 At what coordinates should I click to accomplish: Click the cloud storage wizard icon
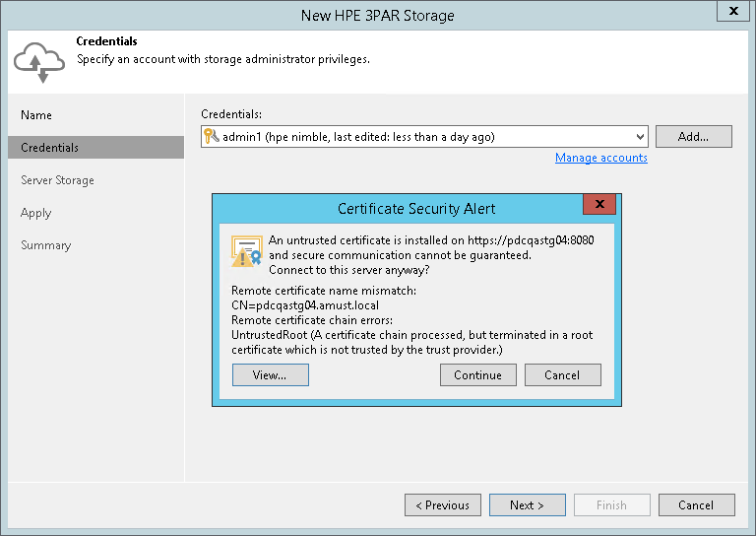(x=38, y=62)
